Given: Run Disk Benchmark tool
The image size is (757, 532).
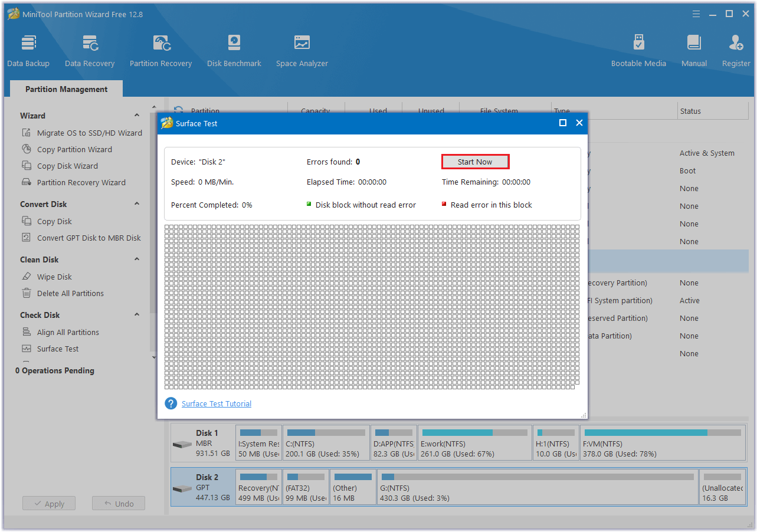Looking at the screenshot, I should pos(234,51).
